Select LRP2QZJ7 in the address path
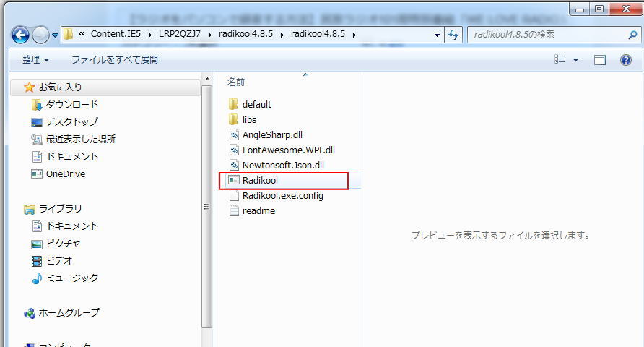This screenshot has width=644, height=347. pos(180,34)
